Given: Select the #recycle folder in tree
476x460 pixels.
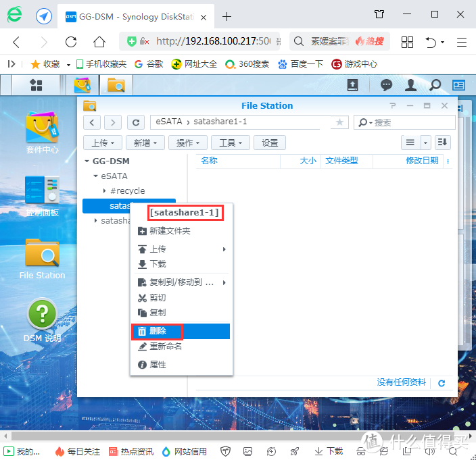Looking at the screenshot, I should (x=128, y=190).
